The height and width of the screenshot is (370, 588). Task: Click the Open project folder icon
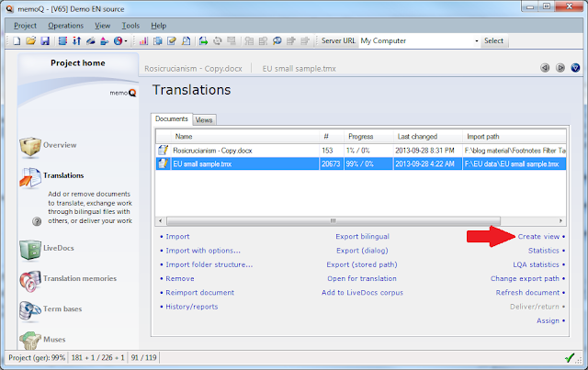(30, 41)
